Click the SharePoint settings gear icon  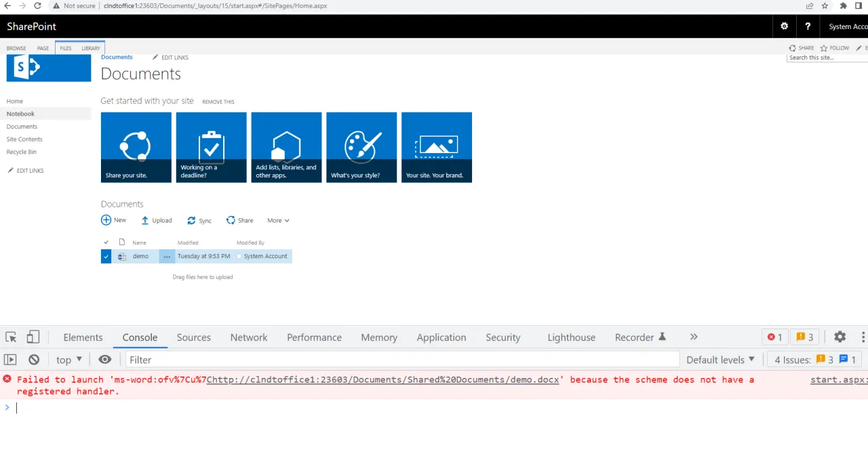tap(785, 26)
